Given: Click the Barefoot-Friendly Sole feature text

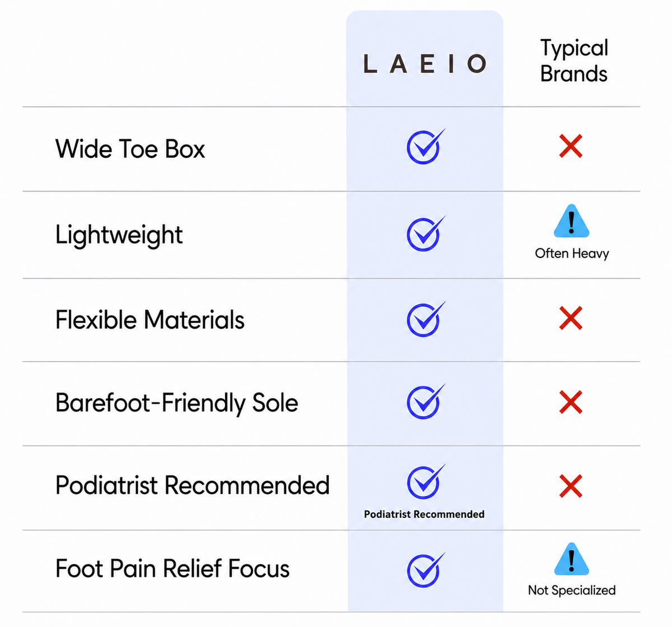Looking at the screenshot, I should pyautogui.click(x=176, y=403).
